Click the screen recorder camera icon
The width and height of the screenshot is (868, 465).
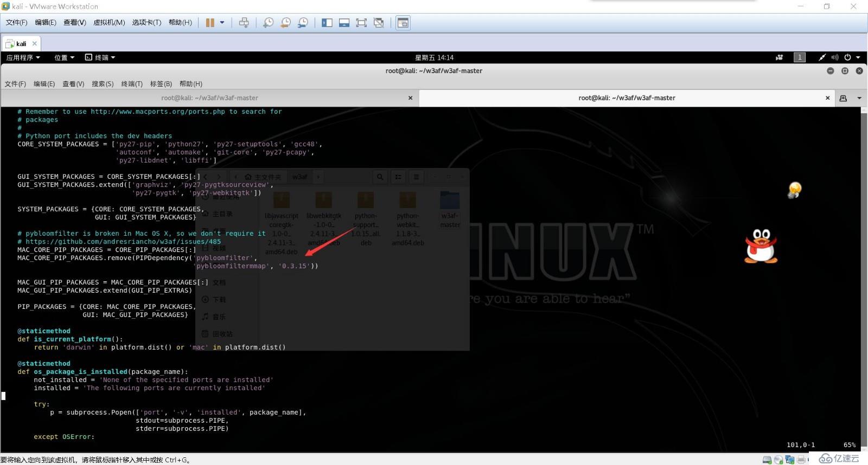pyautogui.click(x=780, y=57)
